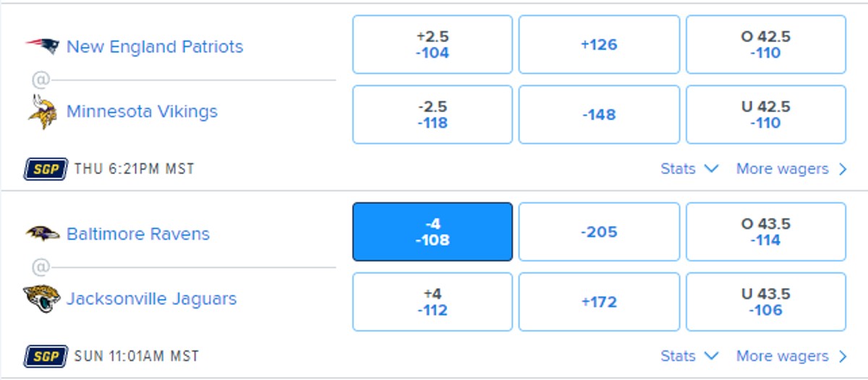Pick Ravens moneyline -205
The image size is (868, 380).
599,232
